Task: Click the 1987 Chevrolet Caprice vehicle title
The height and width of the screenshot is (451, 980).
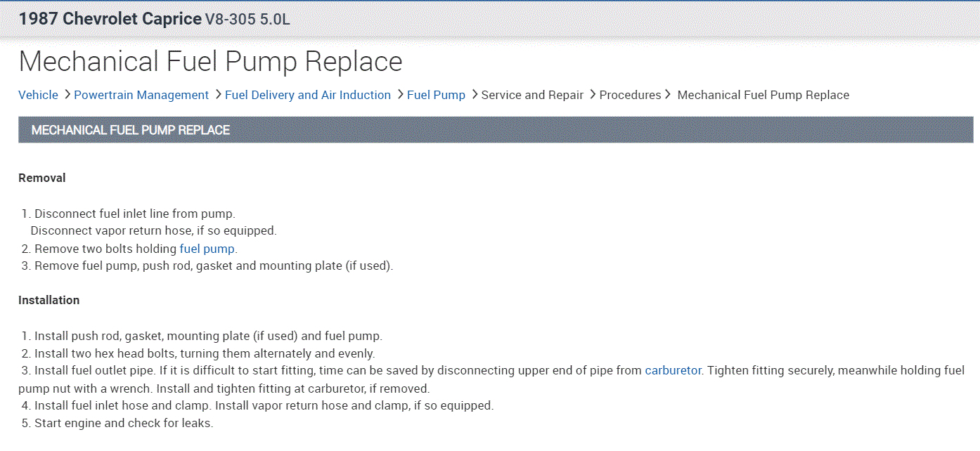Action: (110, 19)
